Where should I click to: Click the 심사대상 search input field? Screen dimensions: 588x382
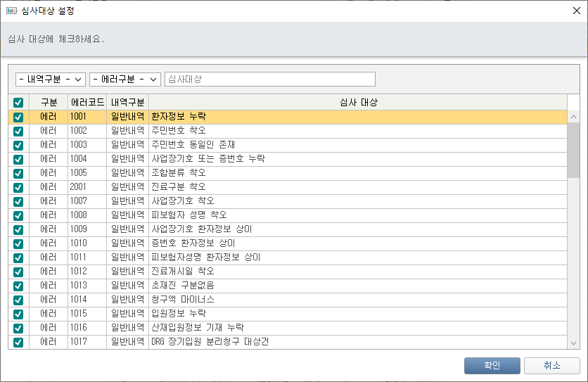(x=269, y=79)
